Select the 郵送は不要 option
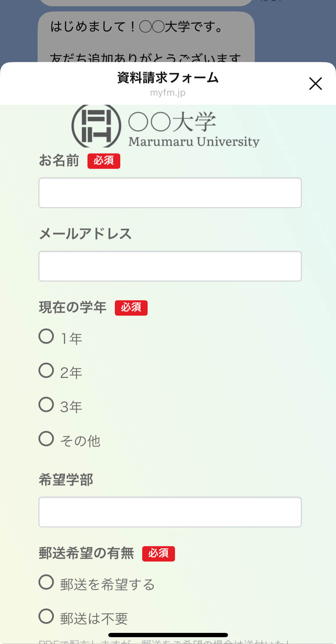The height and width of the screenshot is (644, 336). click(x=46, y=616)
